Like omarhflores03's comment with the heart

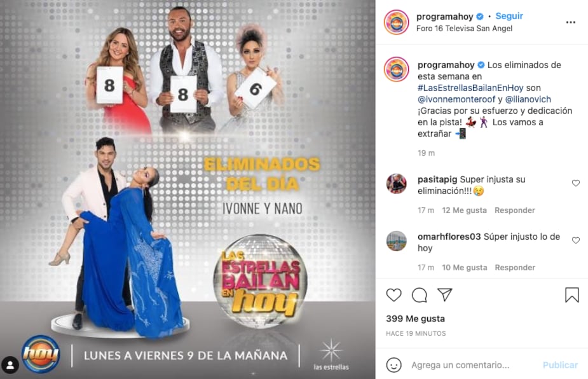[x=576, y=240]
